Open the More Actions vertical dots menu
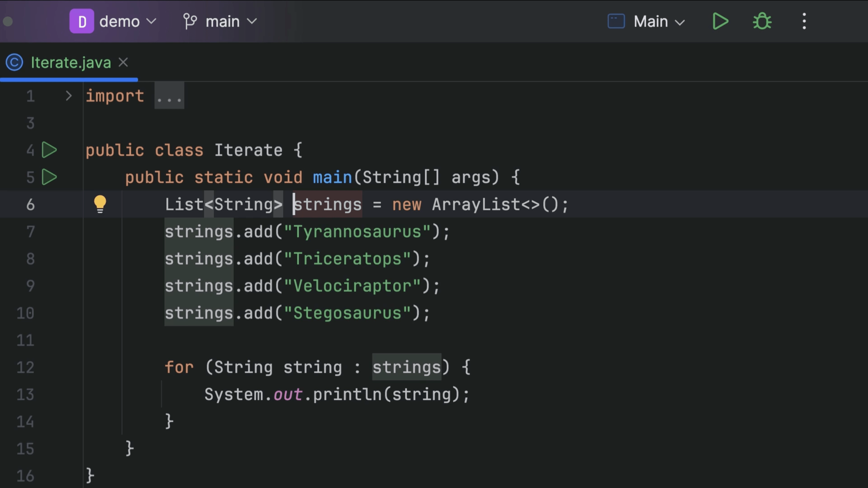Viewport: 868px width, 488px height. [804, 21]
